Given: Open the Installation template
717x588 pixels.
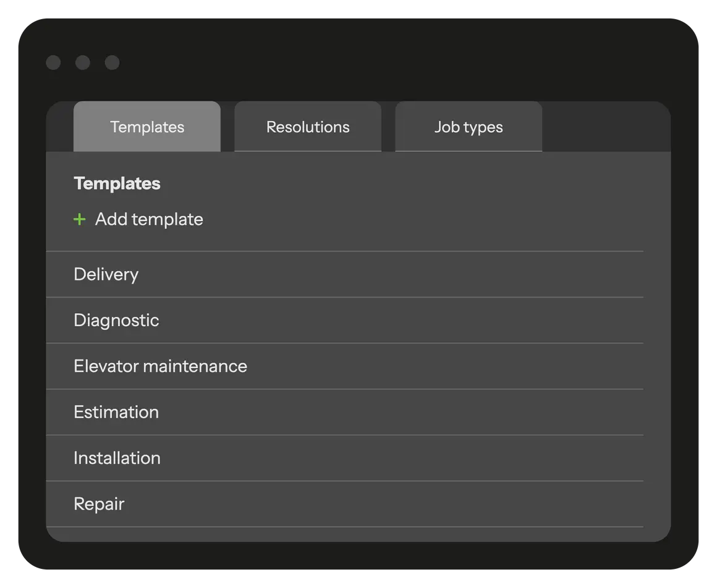Looking at the screenshot, I should pos(117,458).
